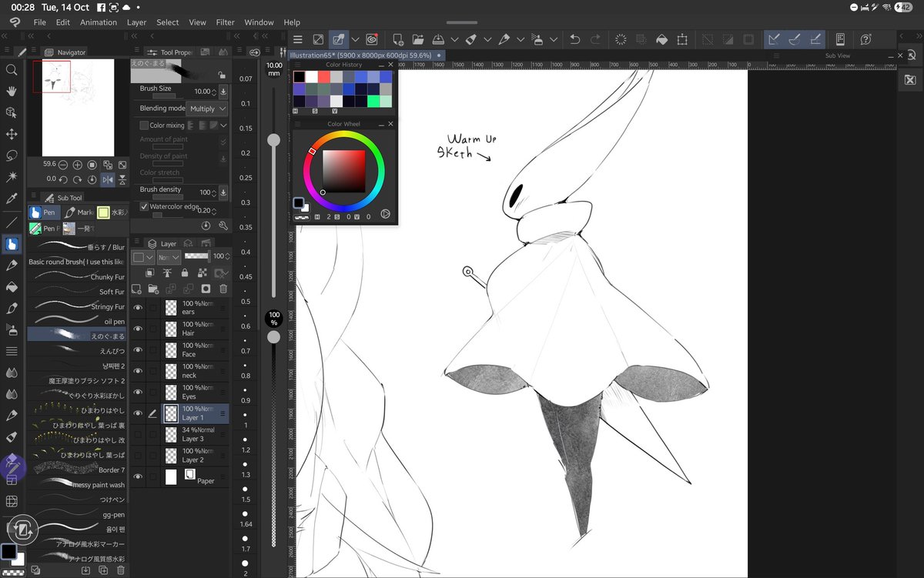
Task: Click the Fill bucket icon in the command bar
Action: point(661,39)
